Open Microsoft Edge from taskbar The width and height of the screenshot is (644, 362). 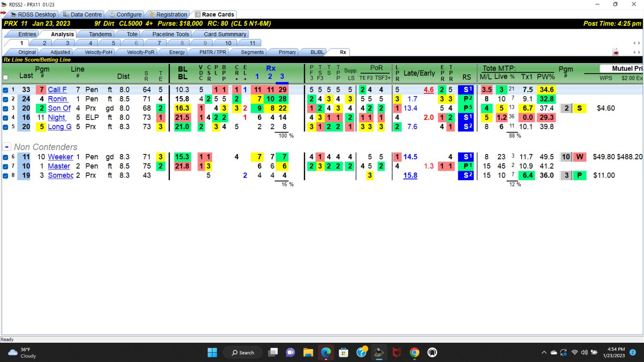[x=326, y=353]
